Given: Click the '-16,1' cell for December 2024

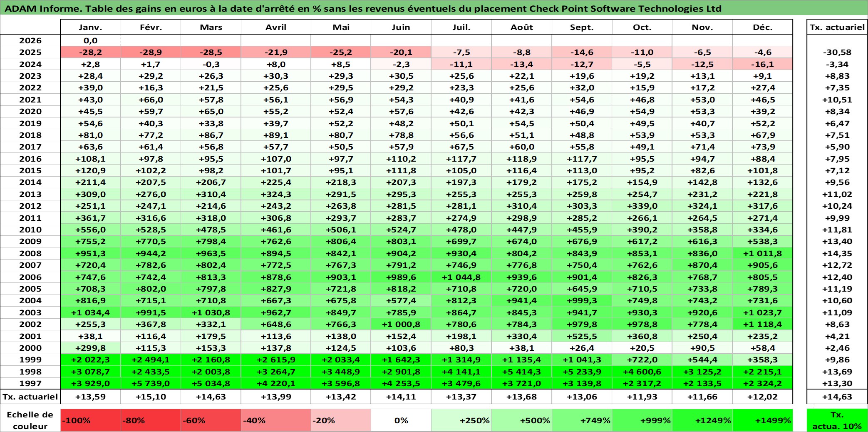Looking at the screenshot, I should tap(763, 64).
